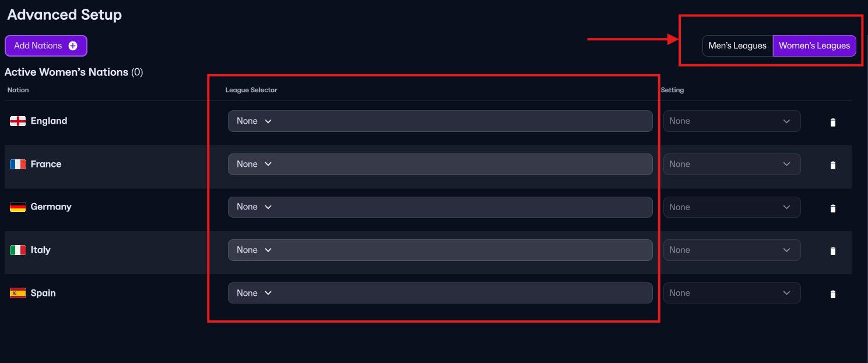Click the plus icon on Add Nations
This screenshot has height=363, width=868.
point(73,46)
